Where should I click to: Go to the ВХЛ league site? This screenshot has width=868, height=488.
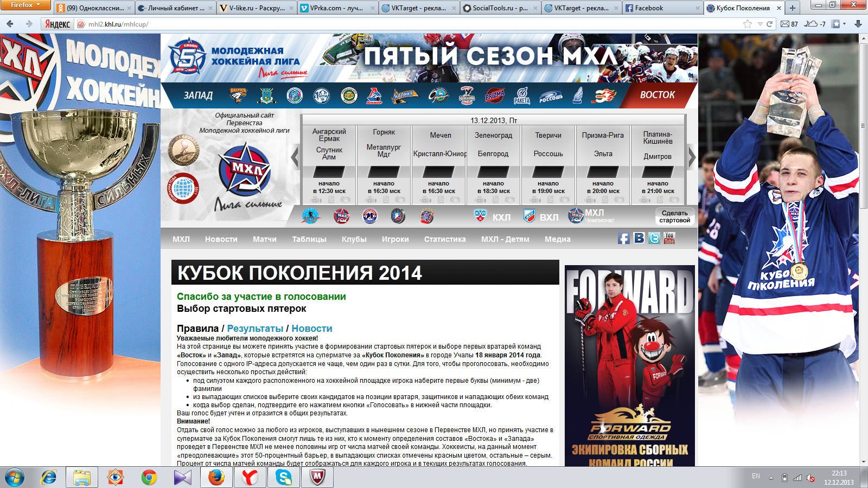[541, 216]
